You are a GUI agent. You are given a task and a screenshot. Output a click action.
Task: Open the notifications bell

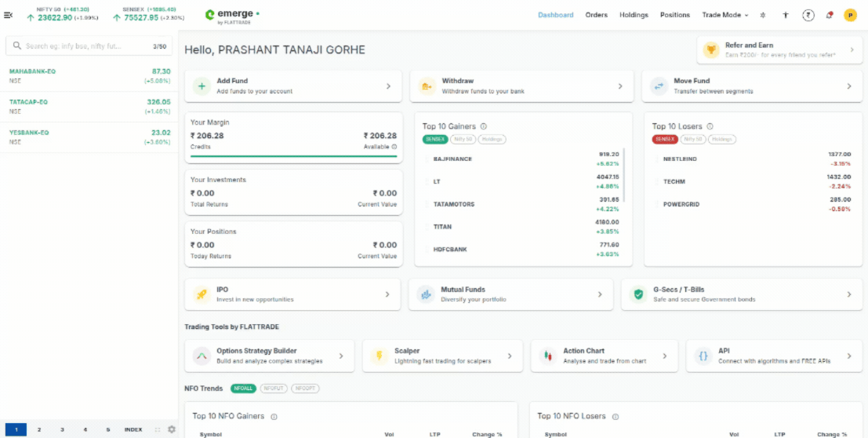click(829, 15)
